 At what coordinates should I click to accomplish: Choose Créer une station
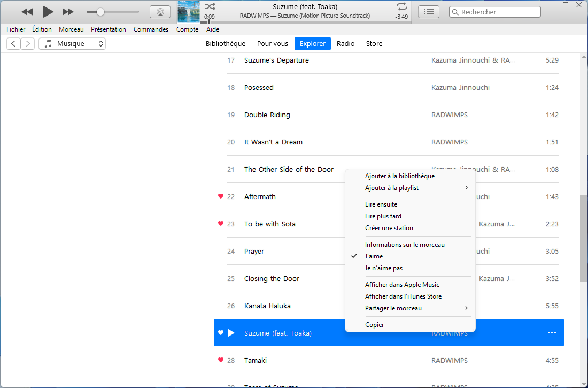[410, 228]
